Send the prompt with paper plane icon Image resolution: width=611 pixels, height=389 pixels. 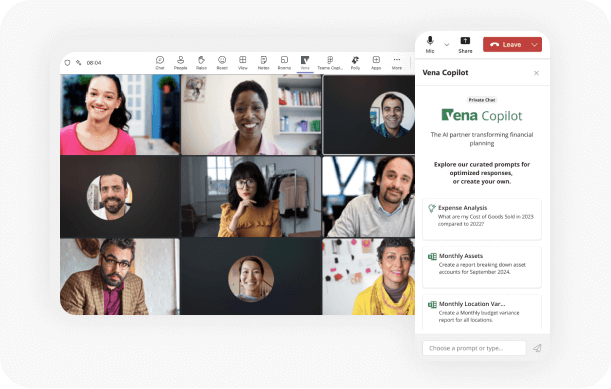coord(537,348)
